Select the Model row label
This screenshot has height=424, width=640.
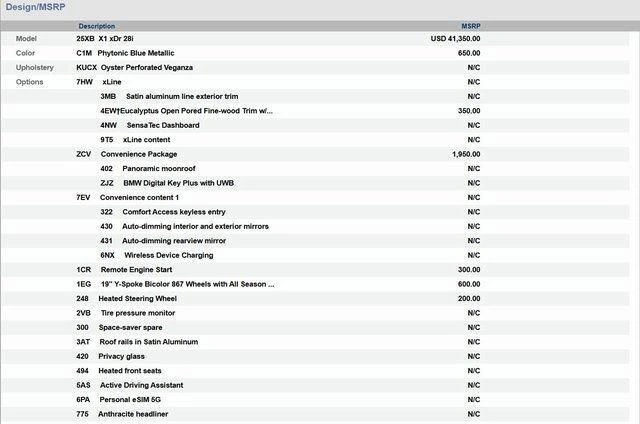[27, 38]
